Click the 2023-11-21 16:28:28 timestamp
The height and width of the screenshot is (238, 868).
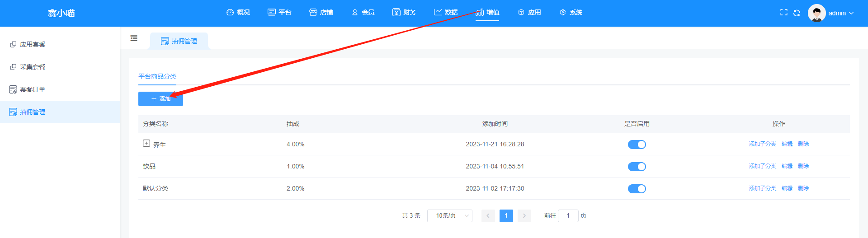click(495, 144)
